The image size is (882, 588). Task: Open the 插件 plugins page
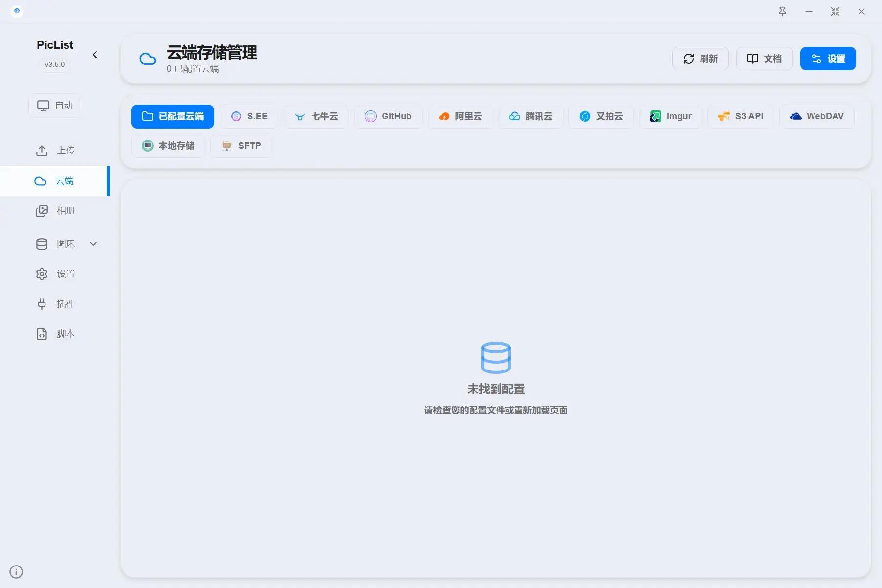tap(55, 304)
